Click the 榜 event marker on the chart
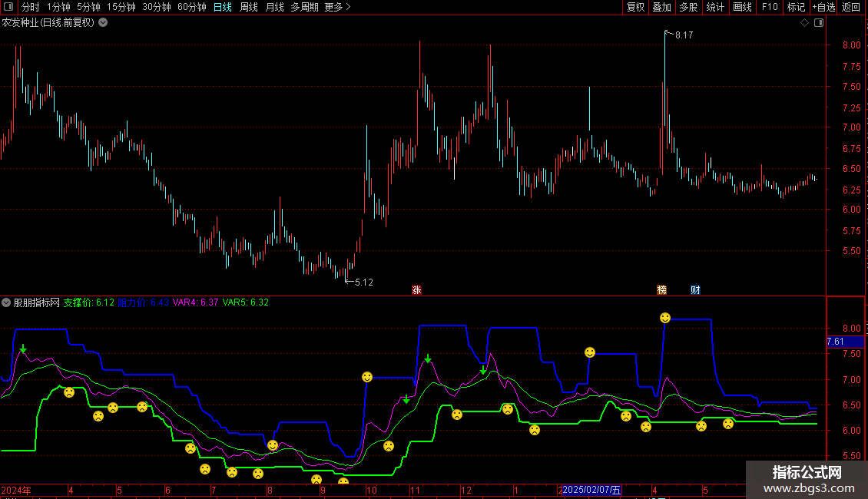Screen dimensions: 868x499 pos(661,290)
